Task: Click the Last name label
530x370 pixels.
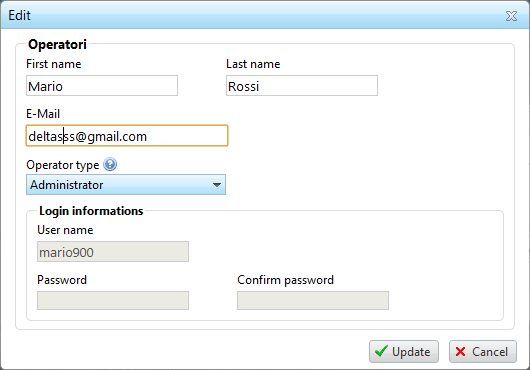Action: (x=253, y=64)
